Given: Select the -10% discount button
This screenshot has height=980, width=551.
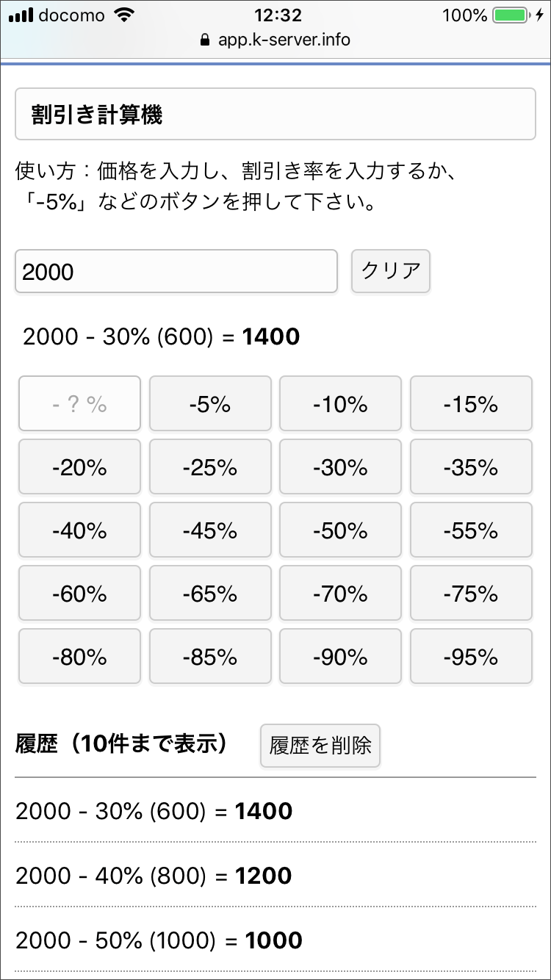Looking at the screenshot, I should pyautogui.click(x=340, y=403).
